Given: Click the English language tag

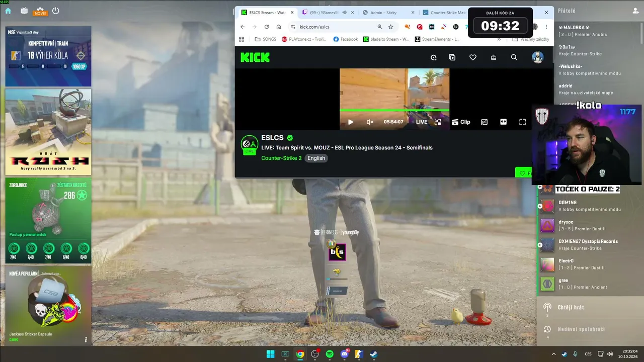Looking at the screenshot, I should [x=316, y=158].
